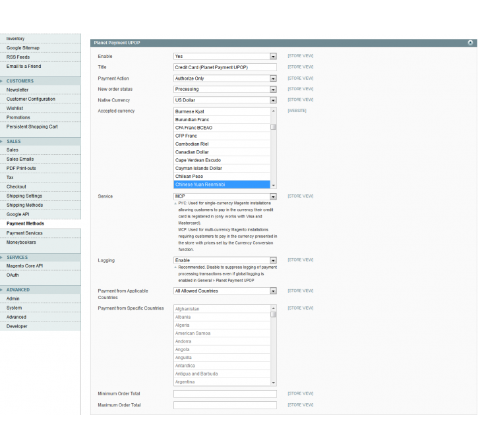This screenshot has height=448, width=478.
Task: Open Payment from Applicable Countries dropdown
Action: coord(225,291)
